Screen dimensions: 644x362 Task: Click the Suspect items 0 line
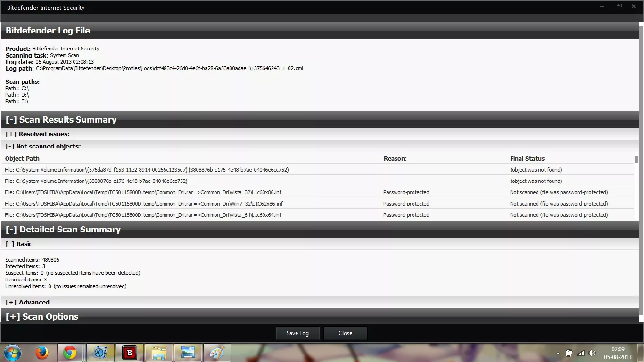[x=73, y=273]
